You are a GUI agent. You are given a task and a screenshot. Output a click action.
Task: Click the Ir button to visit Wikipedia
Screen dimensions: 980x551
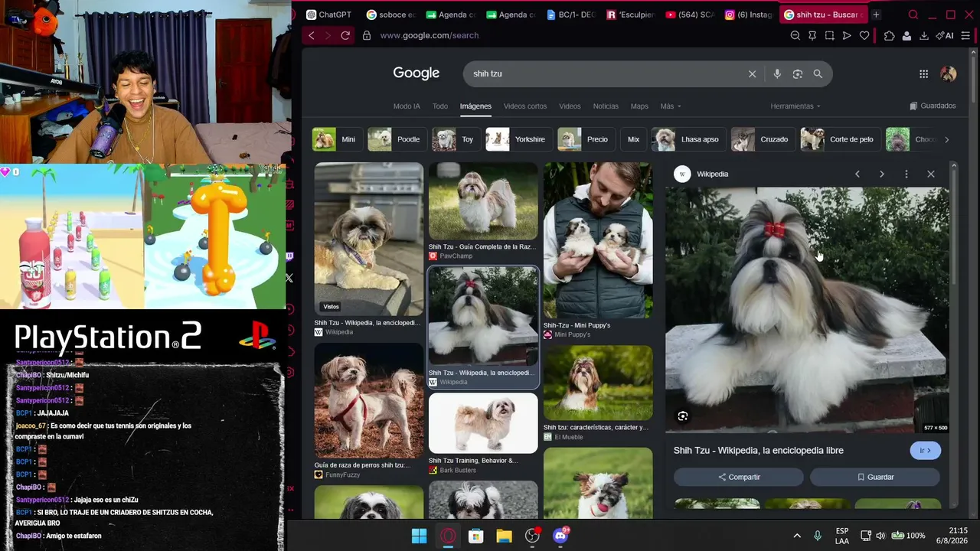pos(925,451)
